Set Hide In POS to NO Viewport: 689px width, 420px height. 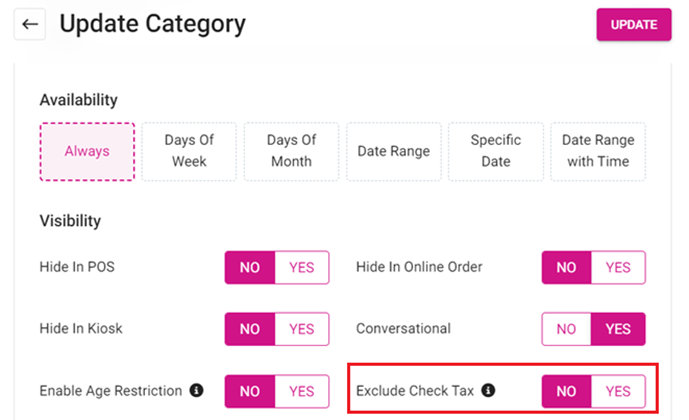(x=250, y=267)
